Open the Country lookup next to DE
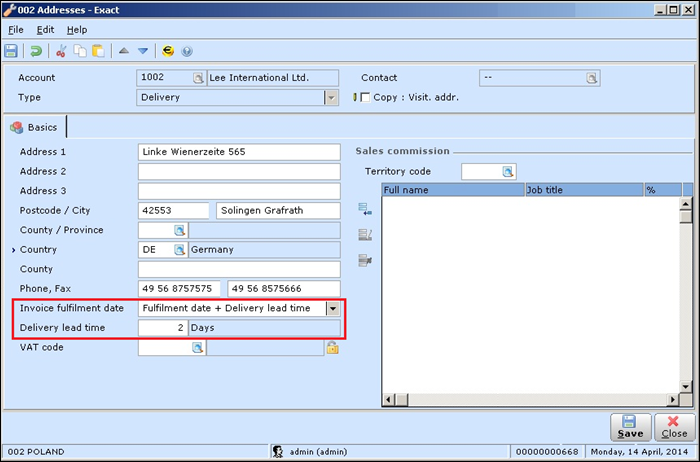 (x=180, y=250)
